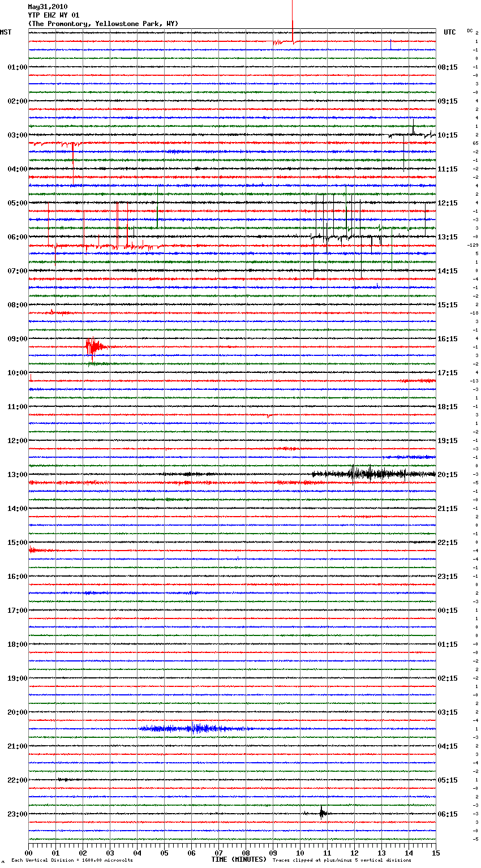The height and width of the screenshot is (868, 481).
Task: Click the 06:15 UTC time label
Action: coord(448,814)
